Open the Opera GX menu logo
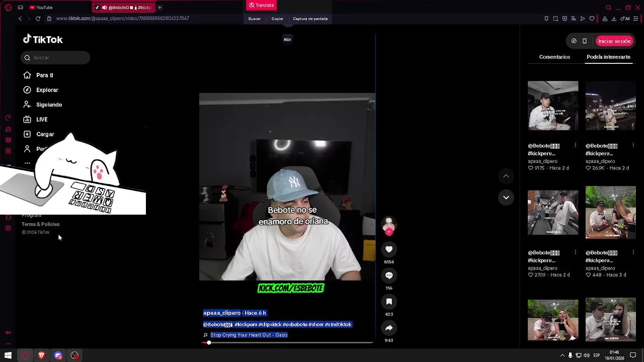Viewport: 644px width, 362px height. click(x=8, y=8)
